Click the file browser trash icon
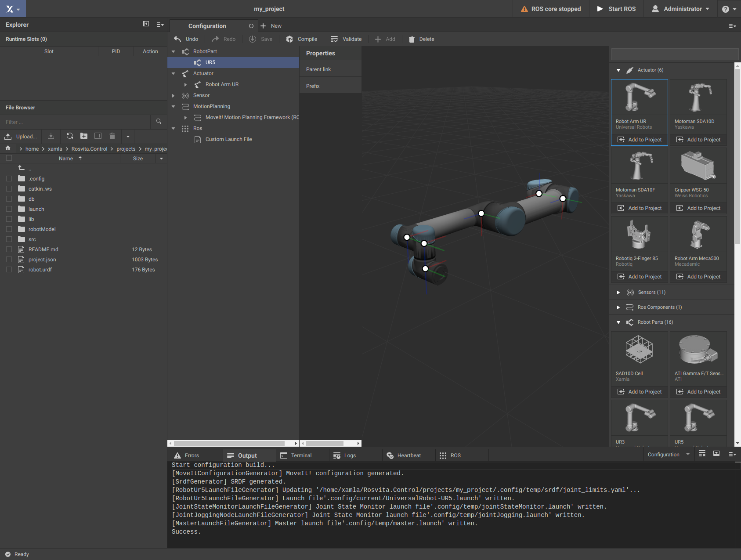This screenshot has width=741, height=560. pos(112,136)
